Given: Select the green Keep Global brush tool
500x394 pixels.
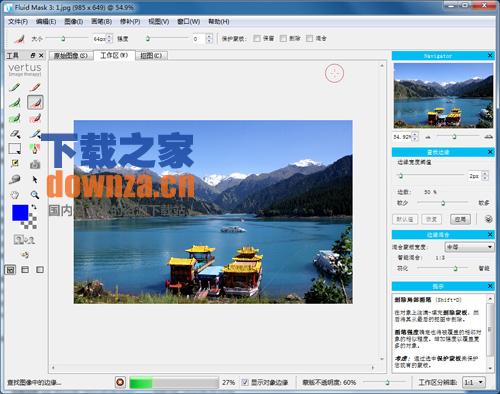Looking at the screenshot, I should coord(14,118).
